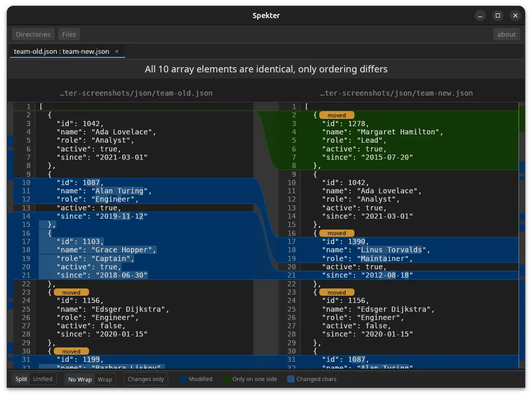Image resolution: width=532 pixels, height=396 pixels.
Task: Click the team-new.json file path header
Action: (x=396, y=93)
